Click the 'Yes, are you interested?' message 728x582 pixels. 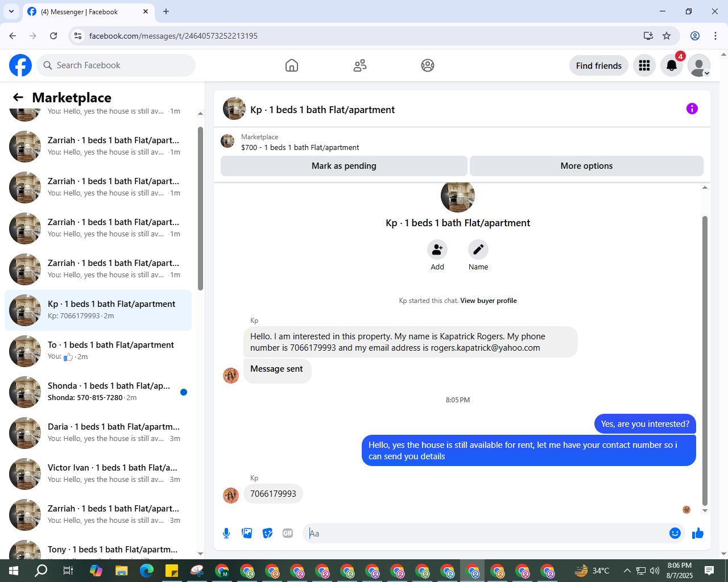pyautogui.click(x=645, y=424)
